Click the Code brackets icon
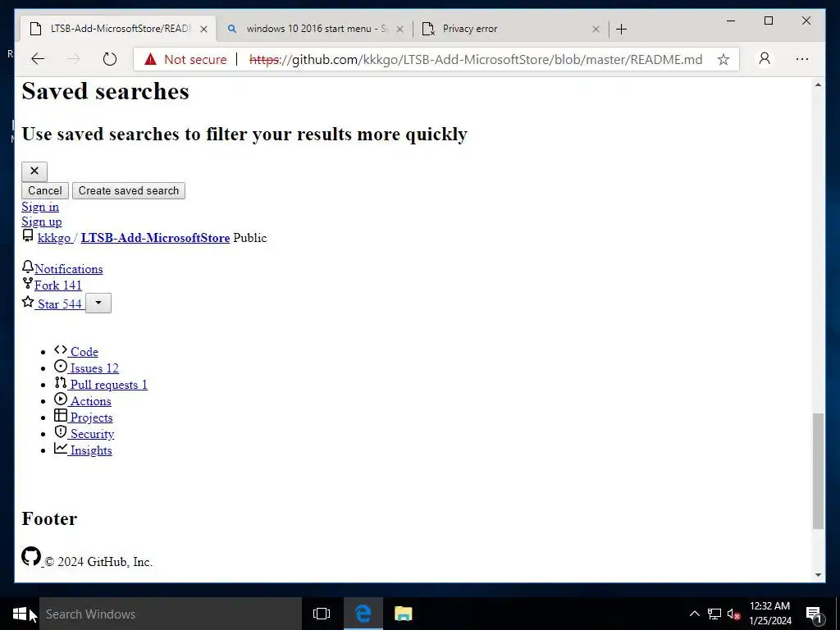This screenshot has height=630, width=840. [x=61, y=349]
